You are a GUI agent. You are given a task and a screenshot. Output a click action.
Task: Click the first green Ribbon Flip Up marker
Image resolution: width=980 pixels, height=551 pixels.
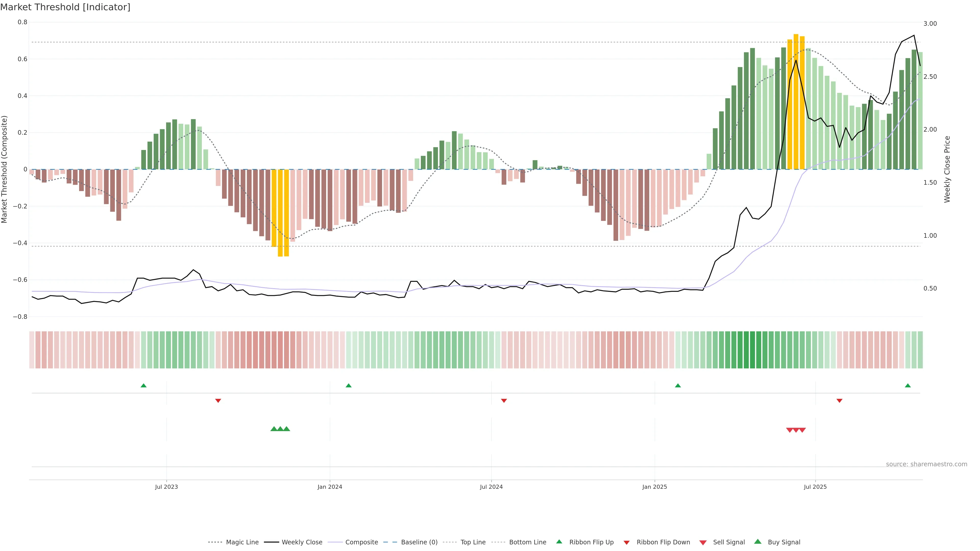[143, 386]
